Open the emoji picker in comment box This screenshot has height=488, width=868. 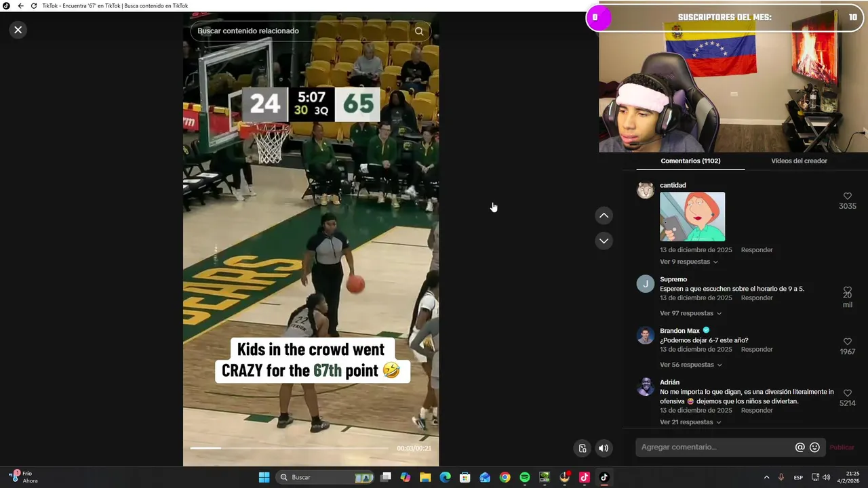tap(815, 447)
